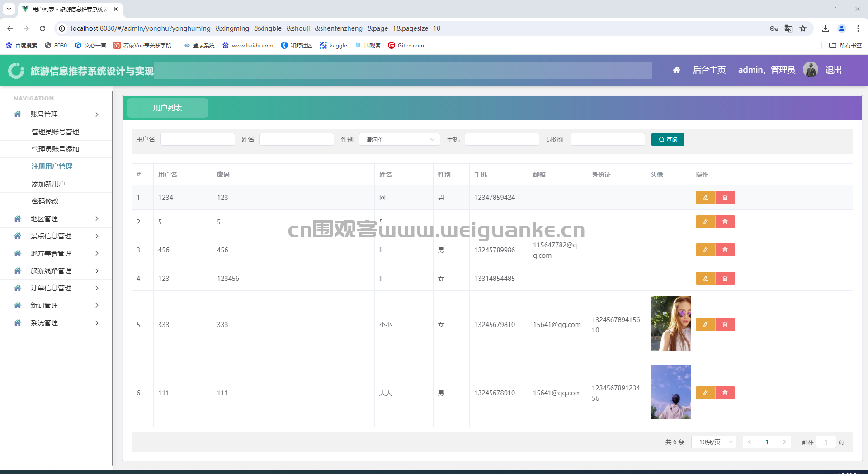Focus the 手机 search input
Screen dimensions: 868x474
[502, 139]
